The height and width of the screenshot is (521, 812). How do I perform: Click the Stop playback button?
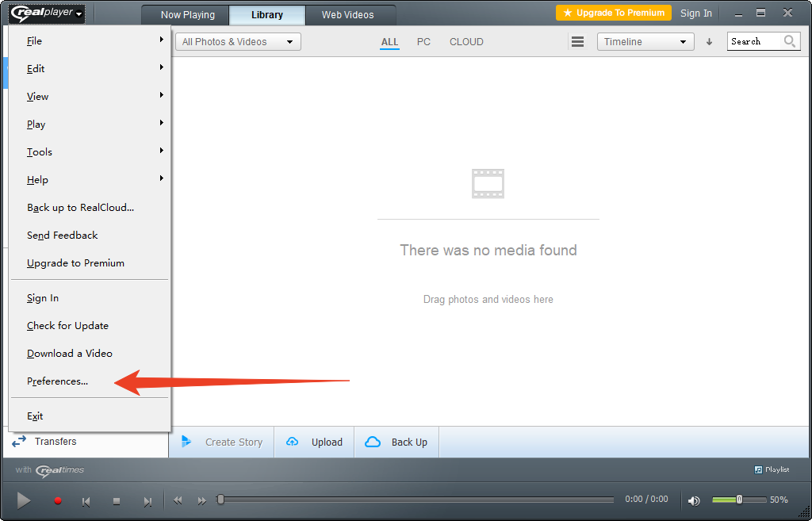coord(117,501)
